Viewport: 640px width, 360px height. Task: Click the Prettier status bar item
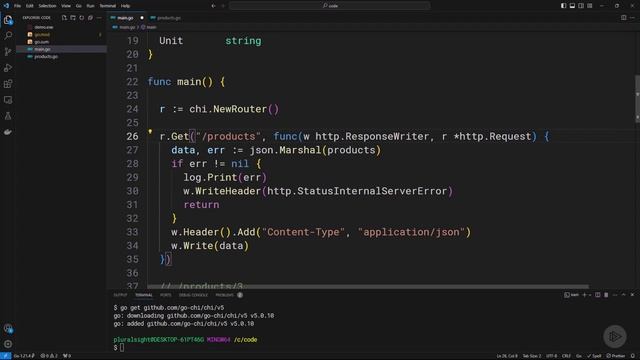(616, 356)
